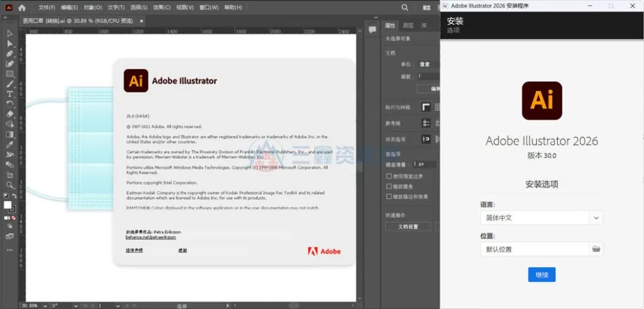The image size is (644, 309).
Task: Enable the 使用预览边界 checkbox
Action: click(x=389, y=176)
